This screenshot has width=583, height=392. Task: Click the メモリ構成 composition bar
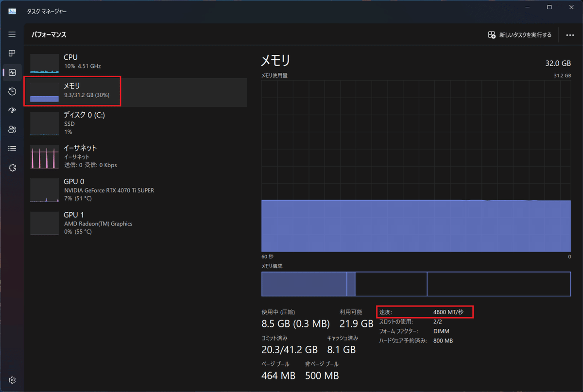[415, 284]
